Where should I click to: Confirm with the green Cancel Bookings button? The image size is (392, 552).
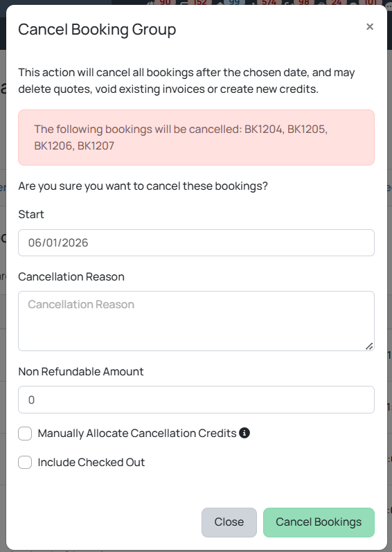coord(319,522)
